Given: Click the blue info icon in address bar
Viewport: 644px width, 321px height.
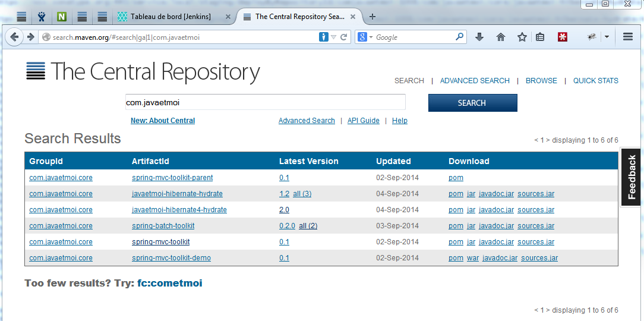Looking at the screenshot, I should 324,37.
